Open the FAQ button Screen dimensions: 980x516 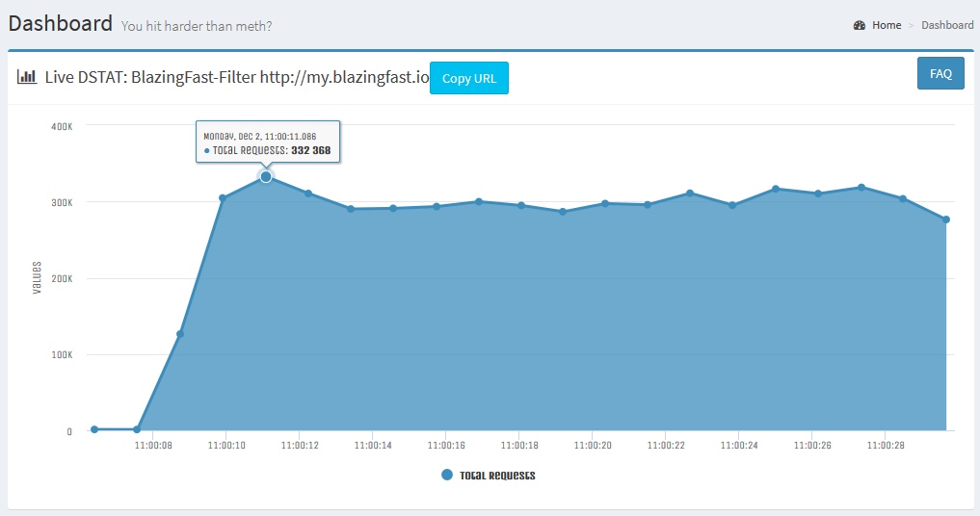click(x=940, y=73)
